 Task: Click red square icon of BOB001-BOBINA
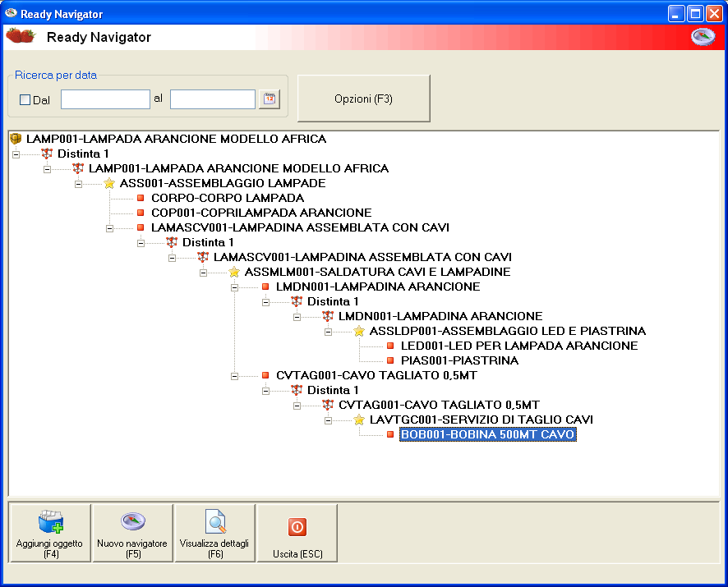(390, 434)
